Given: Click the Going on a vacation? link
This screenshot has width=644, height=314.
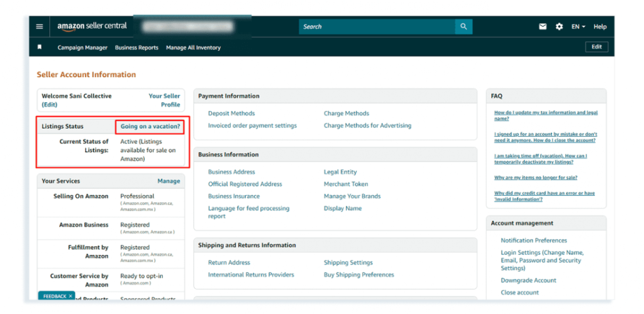Looking at the screenshot, I should click(x=150, y=127).
